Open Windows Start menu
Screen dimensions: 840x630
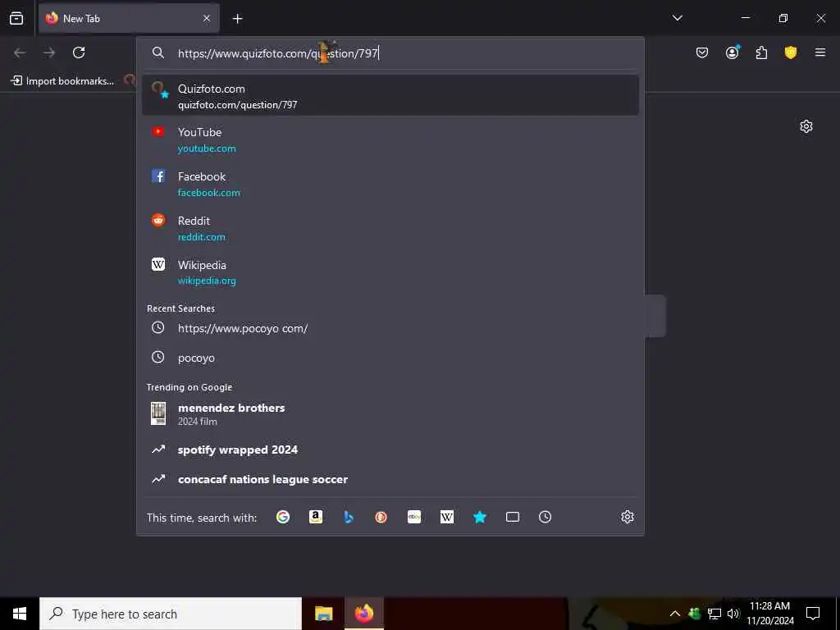pyautogui.click(x=20, y=614)
